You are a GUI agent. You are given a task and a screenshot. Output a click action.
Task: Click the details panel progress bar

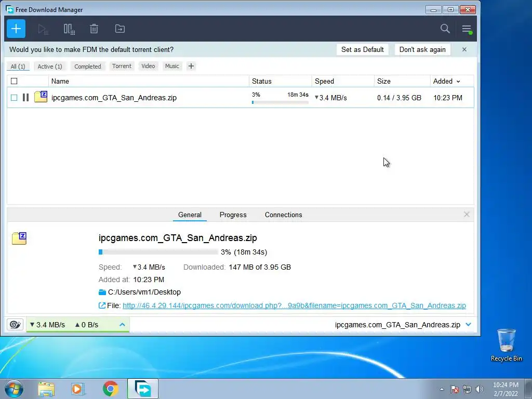tap(158, 252)
